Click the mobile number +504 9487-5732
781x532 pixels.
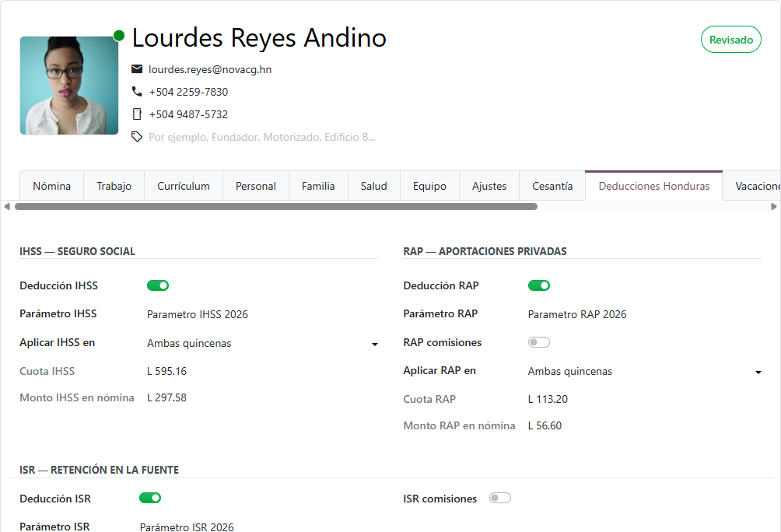[188, 114]
